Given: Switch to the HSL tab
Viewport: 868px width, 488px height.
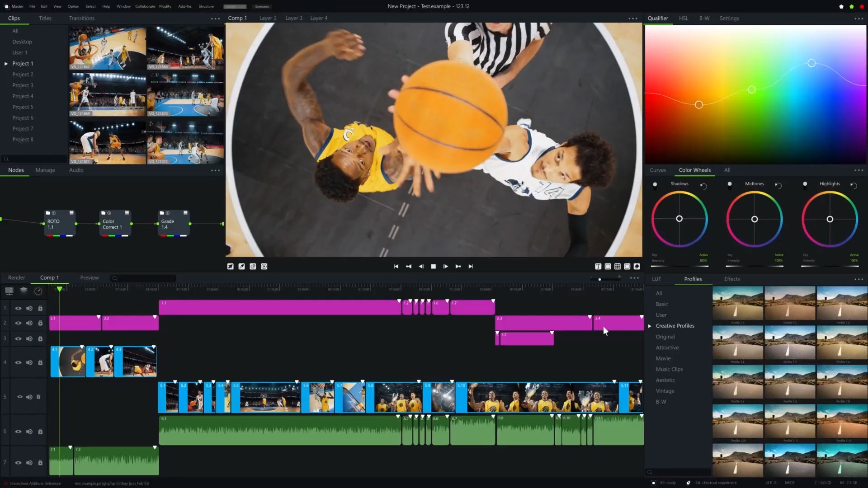Looking at the screenshot, I should 683,19.
